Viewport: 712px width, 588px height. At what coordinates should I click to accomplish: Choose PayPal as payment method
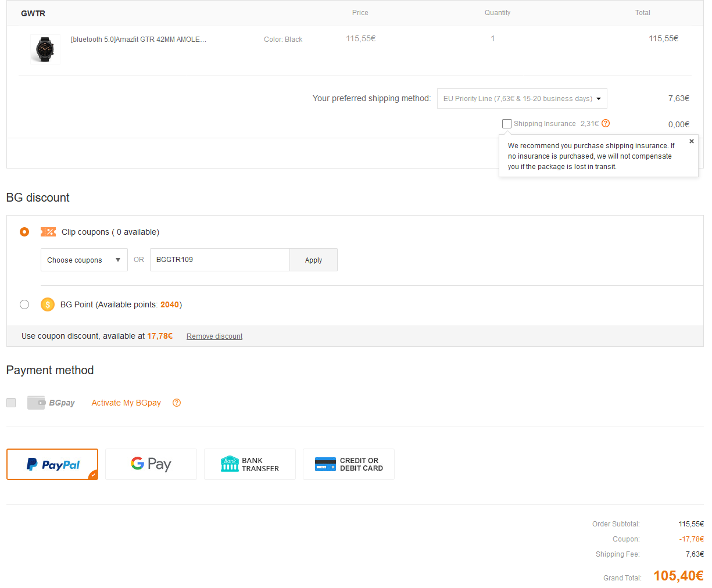52,464
